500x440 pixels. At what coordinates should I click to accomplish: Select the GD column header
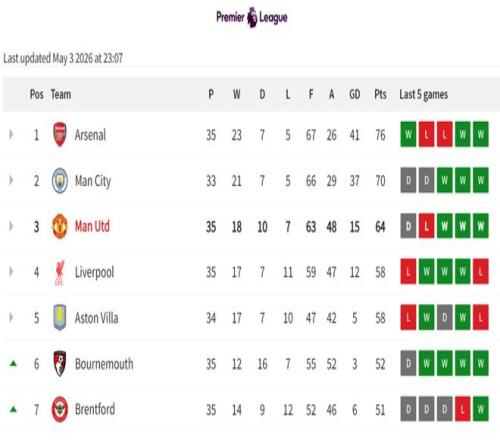click(355, 94)
